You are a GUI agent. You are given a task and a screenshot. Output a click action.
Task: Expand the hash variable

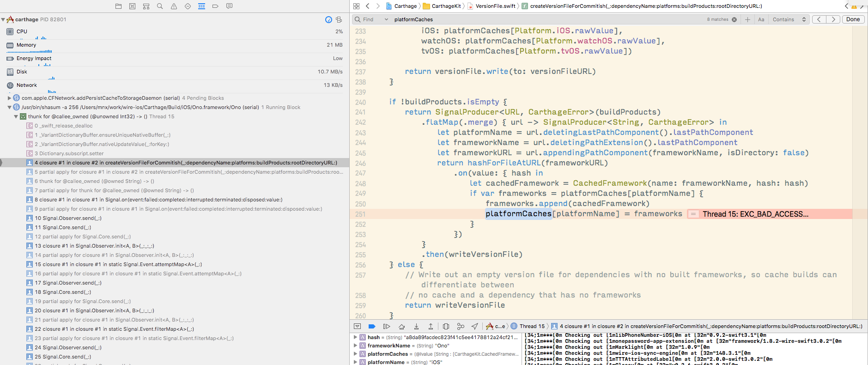[x=355, y=337]
